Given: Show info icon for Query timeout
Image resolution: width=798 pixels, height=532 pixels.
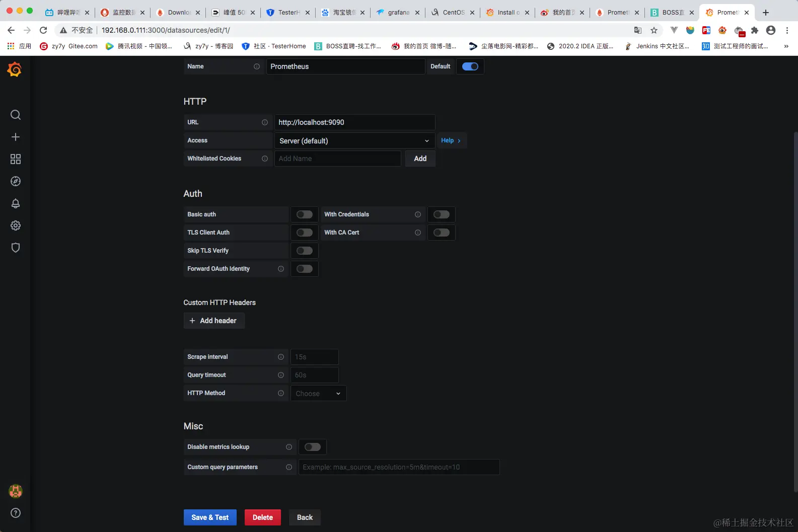Looking at the screenshot, I should 281,375.
